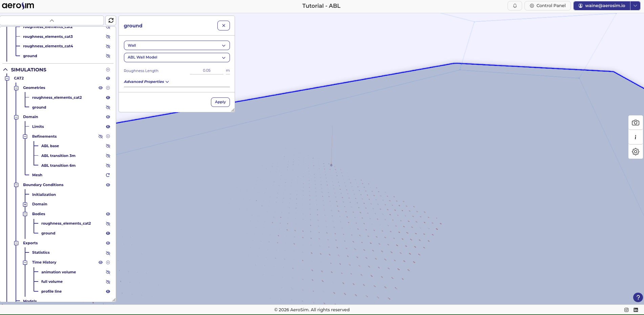
Task: Select the Statistics export item
Action: 41,253
